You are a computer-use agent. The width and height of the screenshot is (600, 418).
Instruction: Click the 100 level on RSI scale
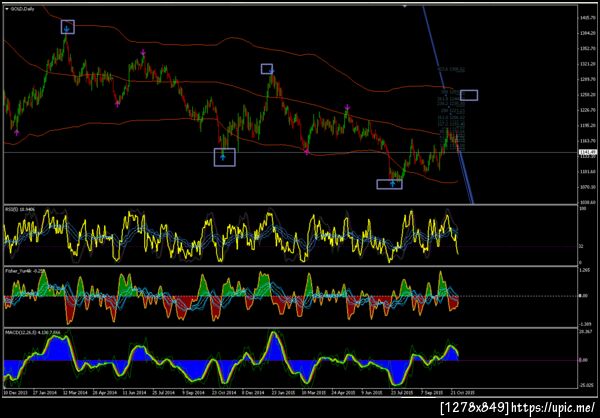(582, 209)
